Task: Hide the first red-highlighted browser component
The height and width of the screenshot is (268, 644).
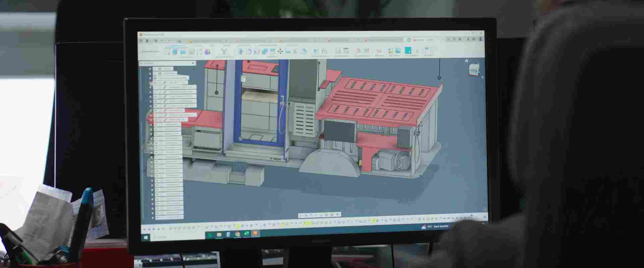Action: pos(156,110)
